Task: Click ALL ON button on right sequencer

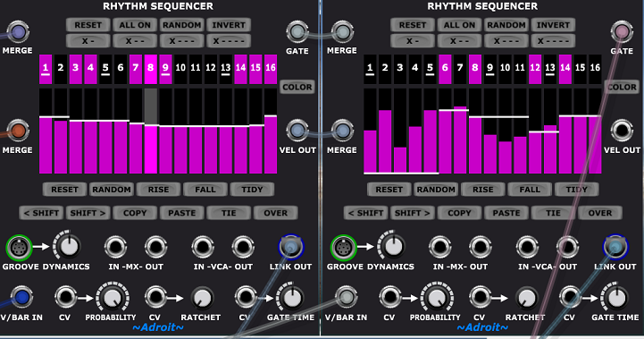Action: (x=459, y=25)
